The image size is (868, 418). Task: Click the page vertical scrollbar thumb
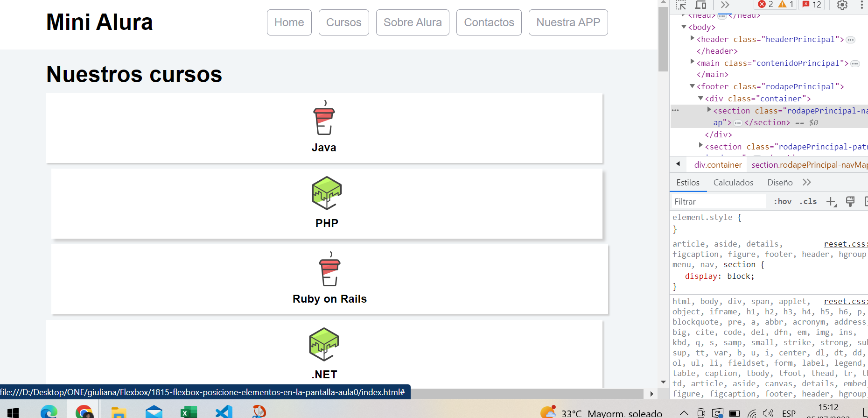(663, 39)
